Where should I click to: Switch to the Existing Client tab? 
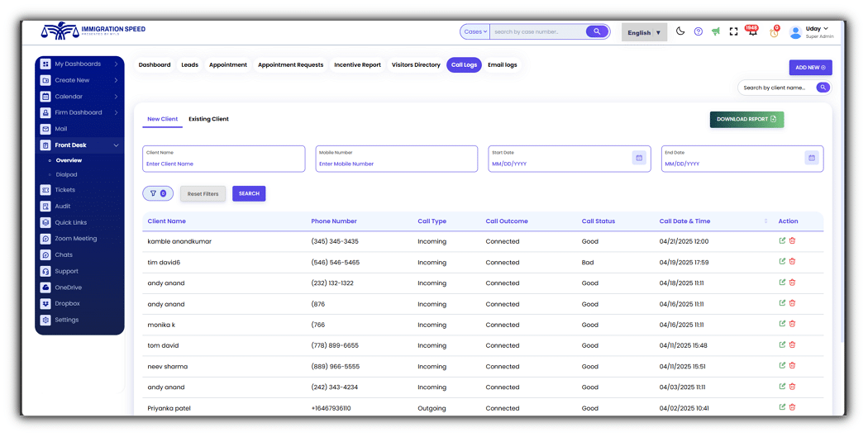(x=208, y=119)
